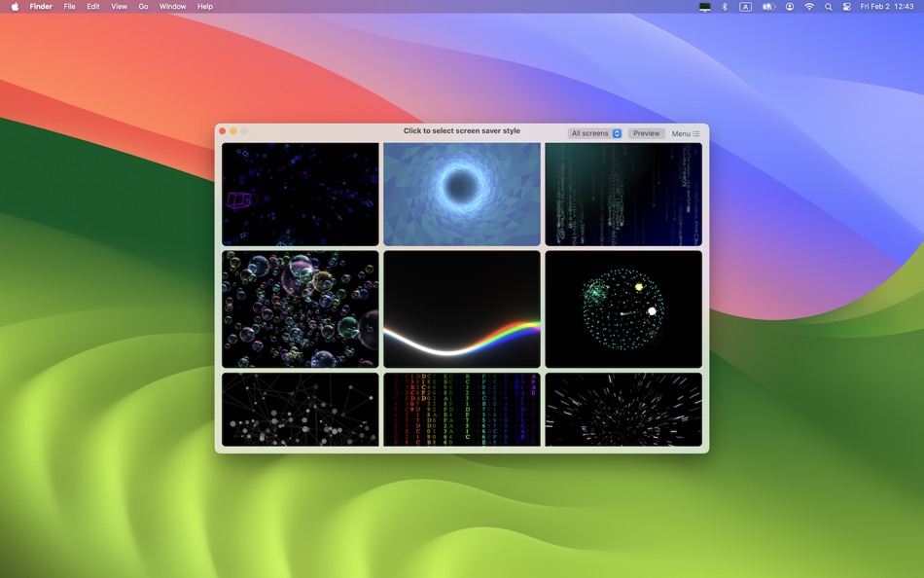The width and height of the screenshot is (924, 578).
Task: Open the Apple menu
Action: [15, 7]
